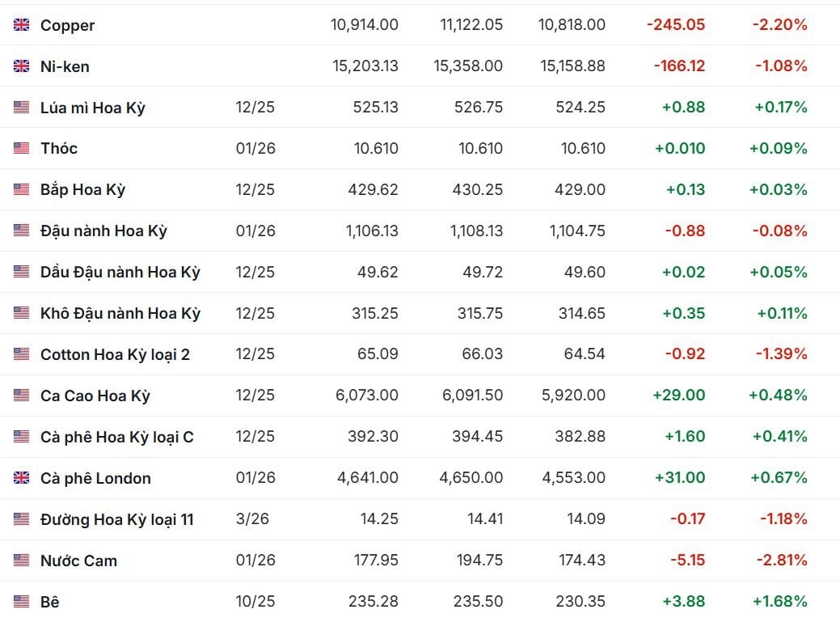840x622 pixels.
Task: Click Nước Cam's -2.81% change value
Action: [x=779, y=561]
